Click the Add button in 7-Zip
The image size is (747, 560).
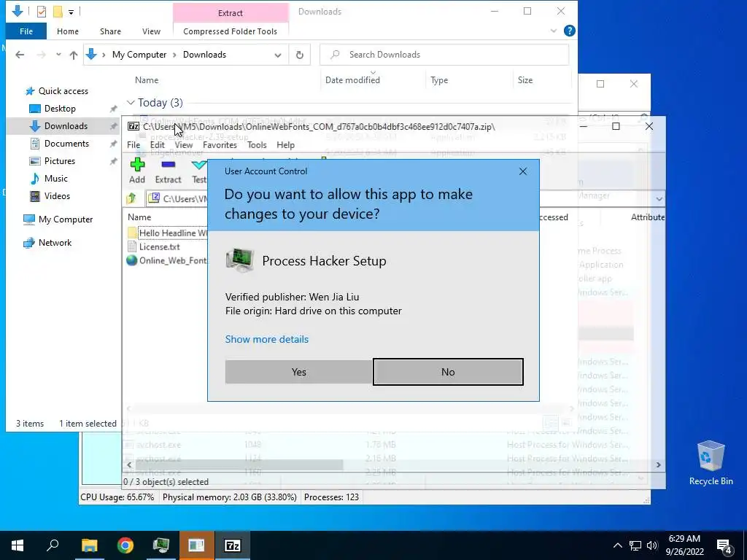pos(136,171)
